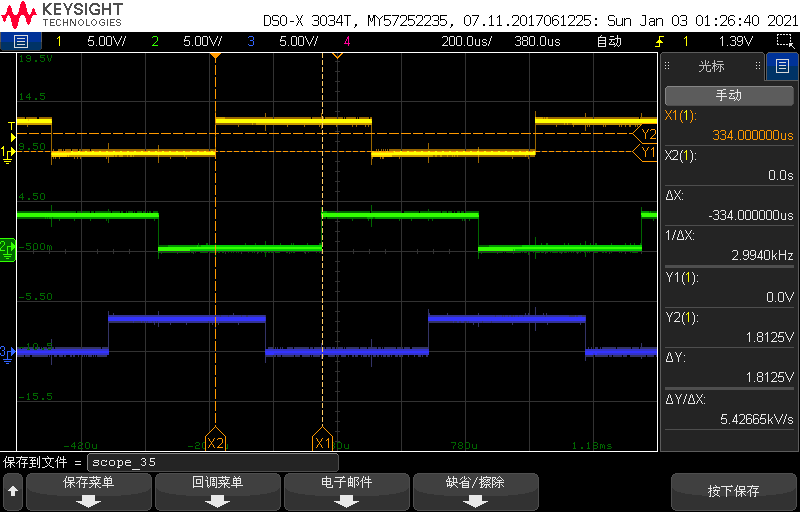
Task: Select channel 2 scale 5.00V/
Action: [203, 41]
